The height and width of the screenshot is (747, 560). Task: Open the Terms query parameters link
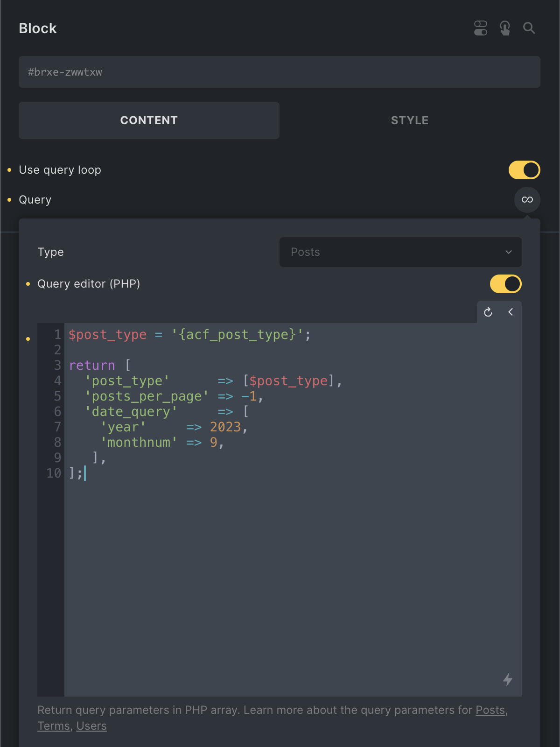coord(53,726)
